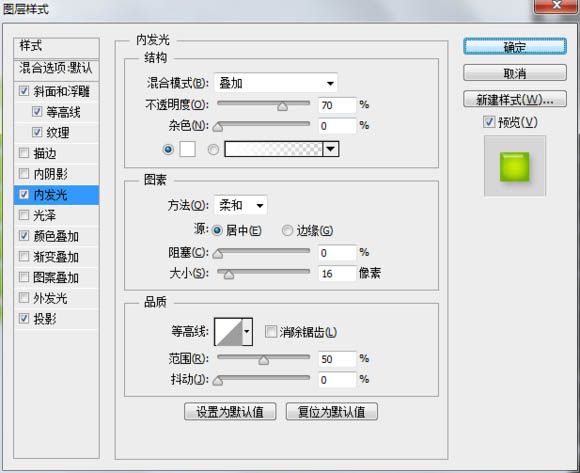Click the 不透明度 value field
Image resolution: width=580 pixels, height=473 pixels.
coord(337,105)
